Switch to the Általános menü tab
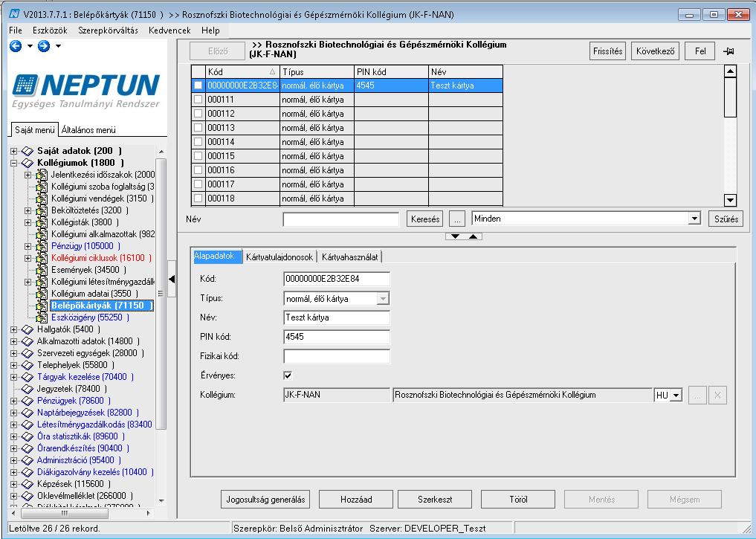 [88, 129]
